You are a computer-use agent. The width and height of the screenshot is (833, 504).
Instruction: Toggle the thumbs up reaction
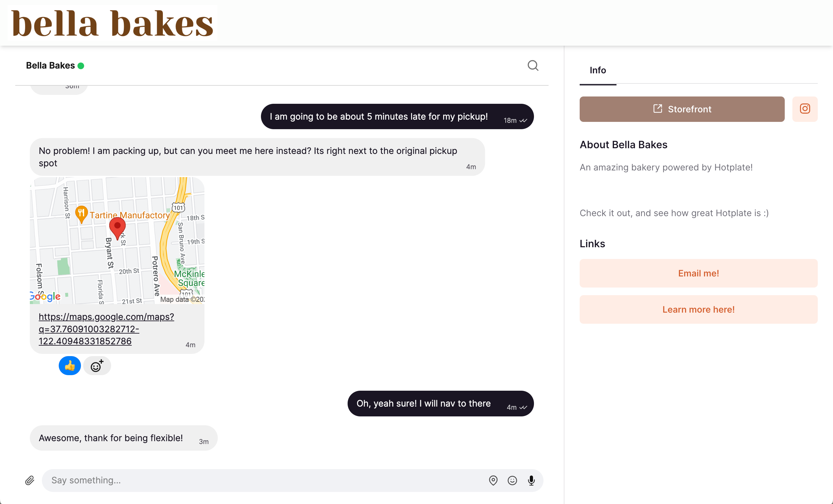tap(70, 366)
